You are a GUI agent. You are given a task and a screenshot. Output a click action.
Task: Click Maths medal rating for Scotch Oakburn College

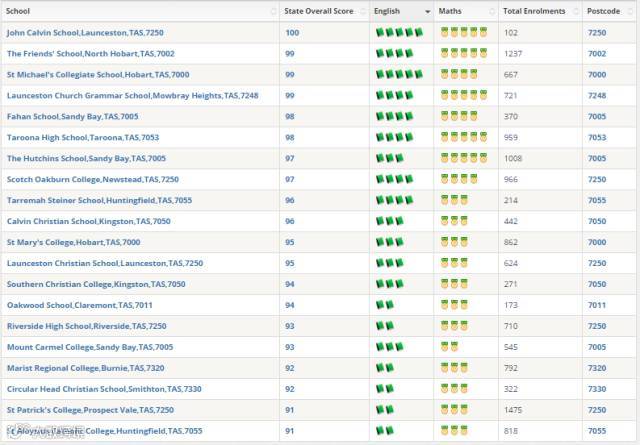click(x=459, y=178)
